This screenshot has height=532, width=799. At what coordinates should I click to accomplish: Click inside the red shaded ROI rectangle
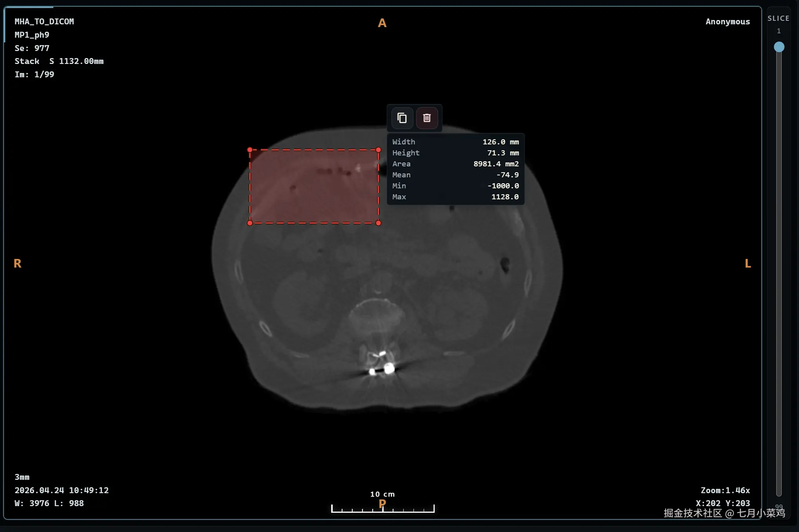click(x=314, y=186)
